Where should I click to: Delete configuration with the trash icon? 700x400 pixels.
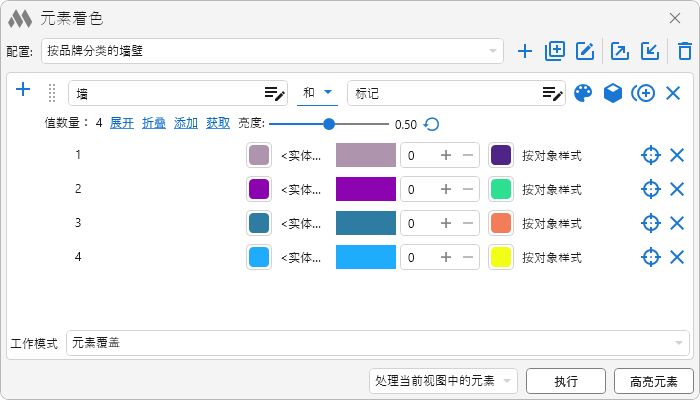pyautogui.click(x=684, y=51)
